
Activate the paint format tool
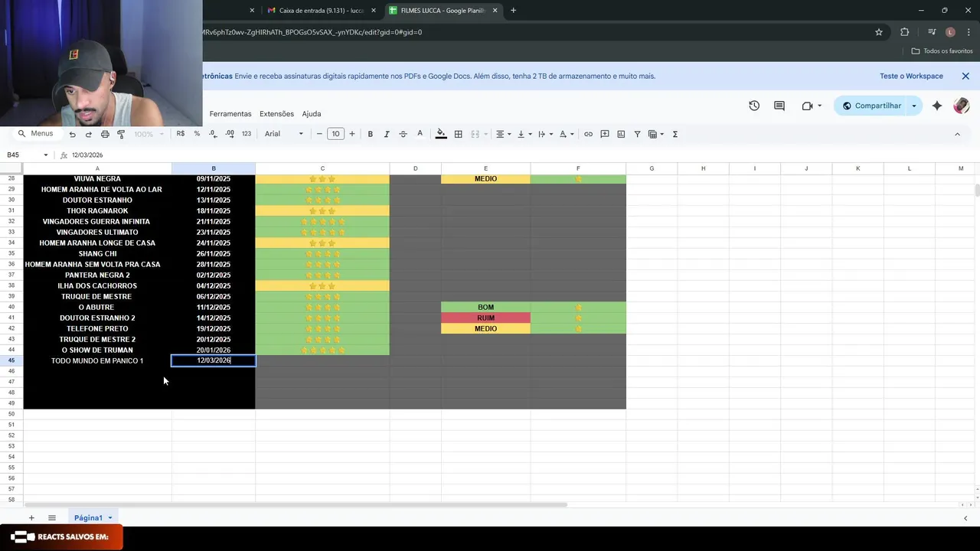[x=121, y=134]
